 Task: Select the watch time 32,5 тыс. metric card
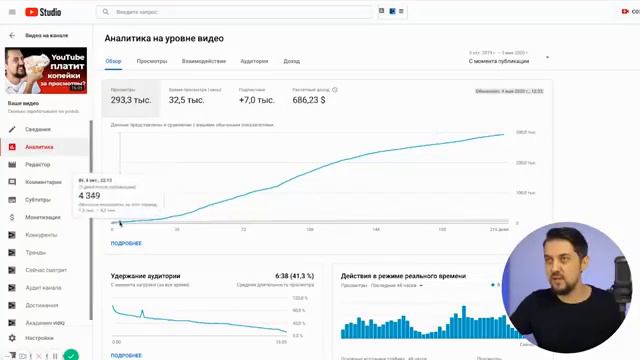195,98
